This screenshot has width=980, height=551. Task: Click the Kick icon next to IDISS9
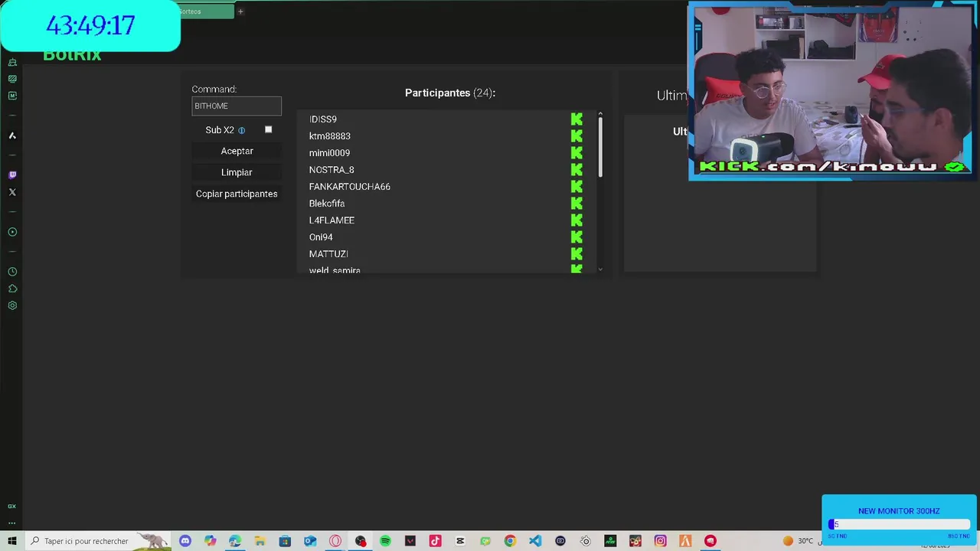(577, 119)
